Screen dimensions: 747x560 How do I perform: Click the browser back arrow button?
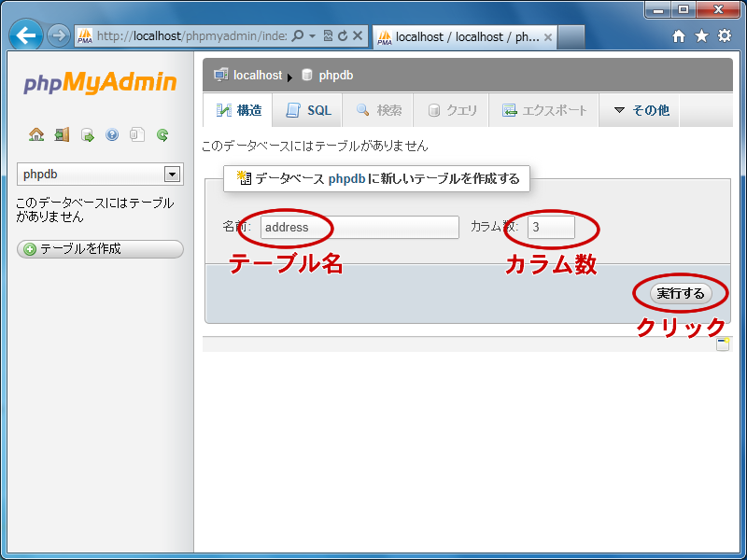click(26, 36)
